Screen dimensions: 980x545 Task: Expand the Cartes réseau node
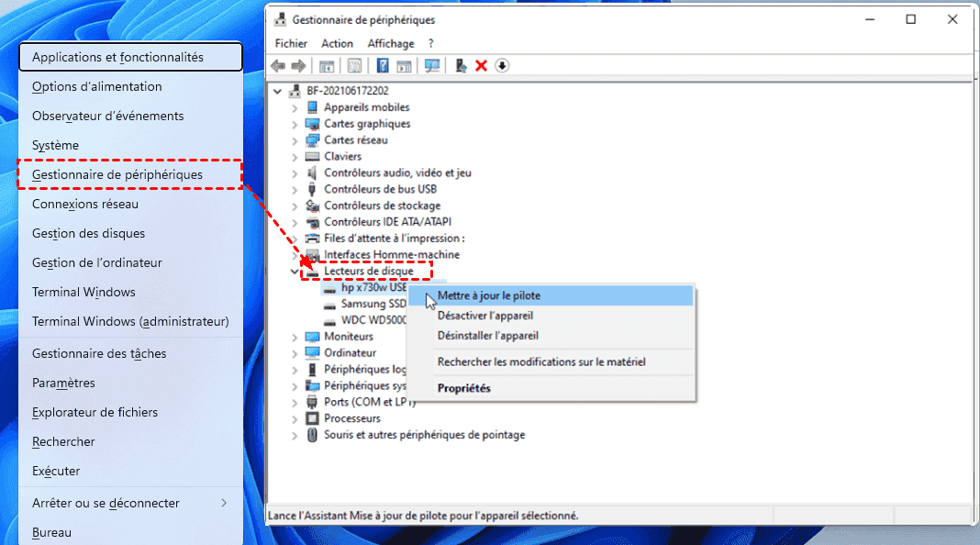[x=295, y=140]
